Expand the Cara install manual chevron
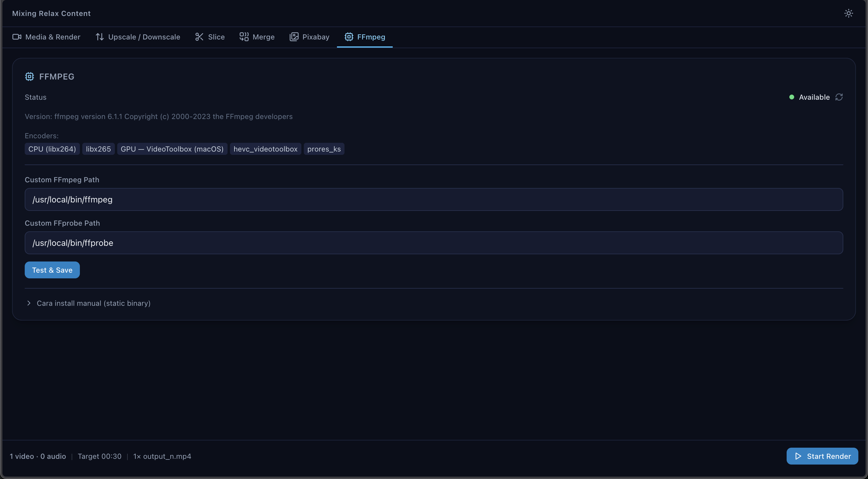 coord(29,303)
